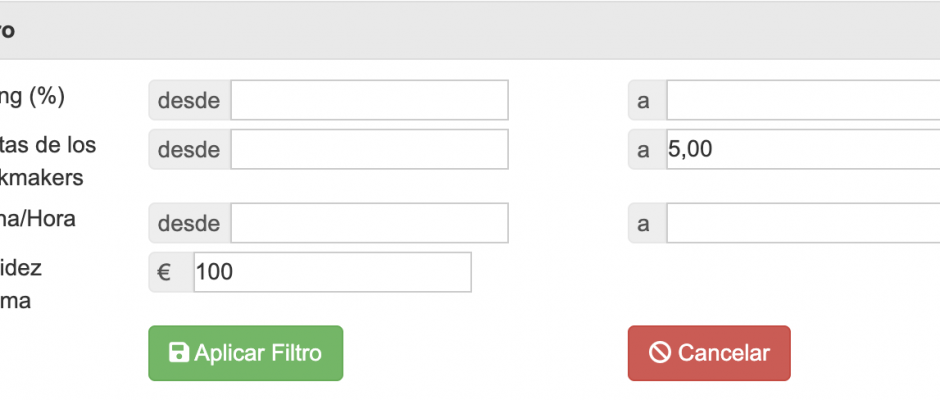This screenshot has width=940, height=400.
Task: Focus the Fecha/Hora 'a' input field
Action: (x=802, y=223)
